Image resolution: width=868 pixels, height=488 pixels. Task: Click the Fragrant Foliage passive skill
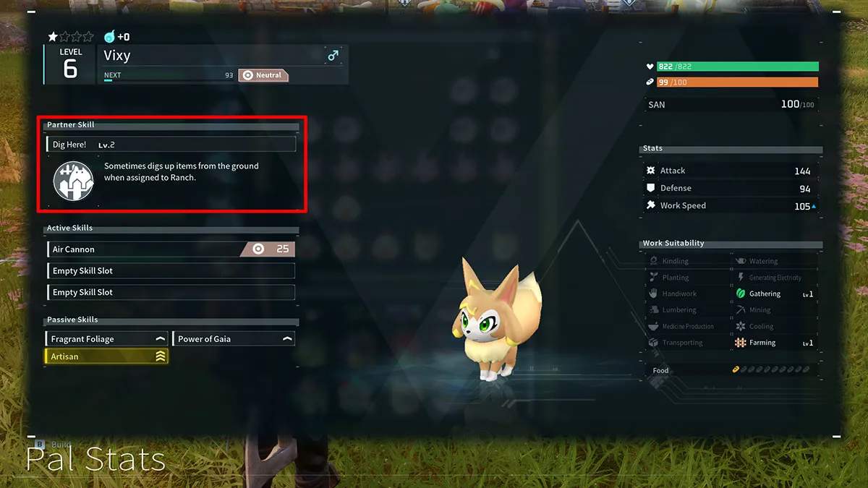click(x=107, y=339)
